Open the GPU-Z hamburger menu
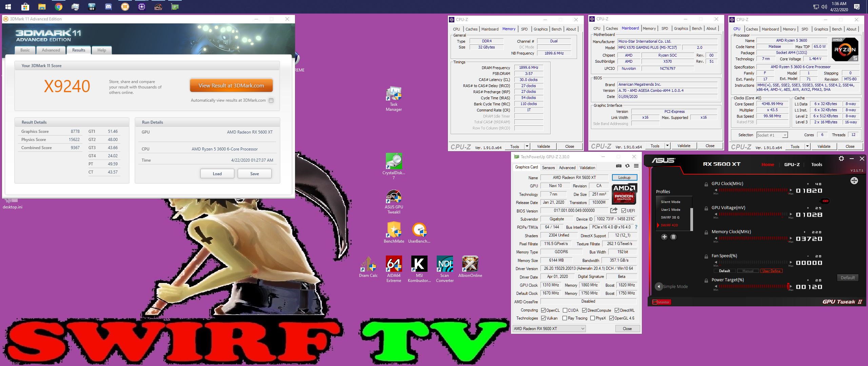 636,166
